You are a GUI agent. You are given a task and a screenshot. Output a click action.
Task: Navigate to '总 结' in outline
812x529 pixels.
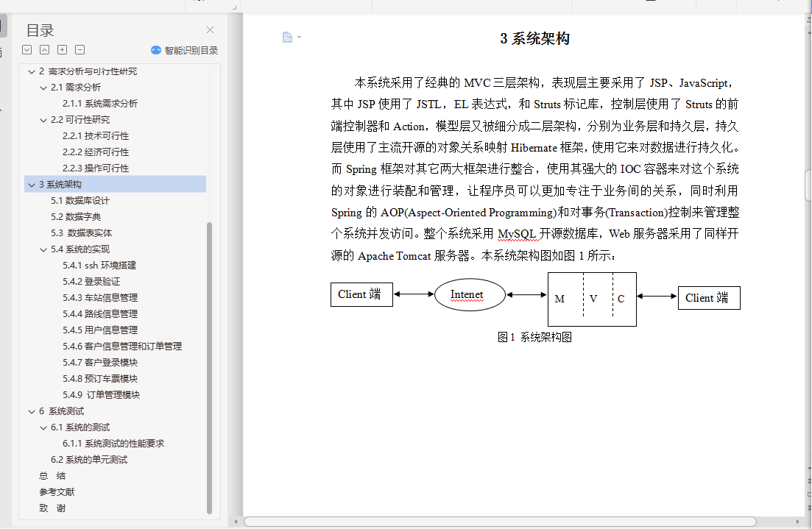tap(52, 476)
